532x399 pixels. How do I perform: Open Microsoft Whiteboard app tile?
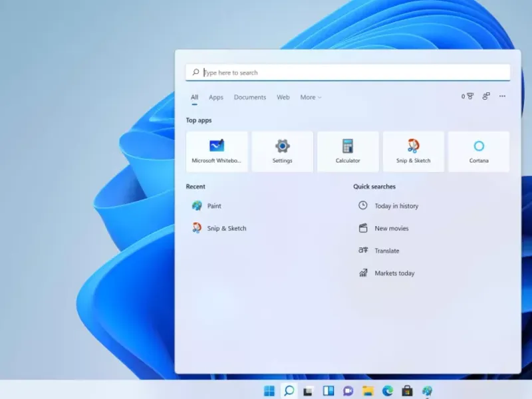[216, 151]
